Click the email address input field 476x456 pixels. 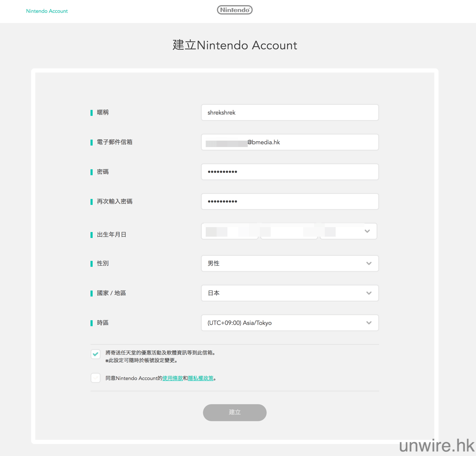290,142
